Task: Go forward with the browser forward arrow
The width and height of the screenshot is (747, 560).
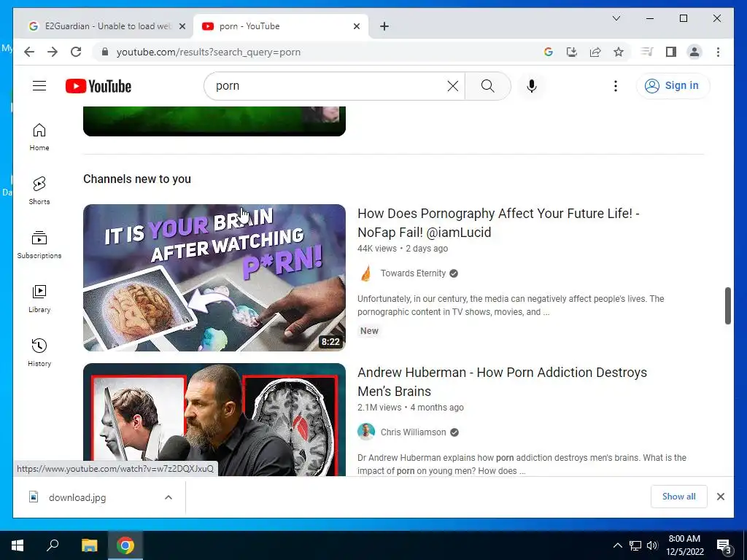Action: [x=53, y=52]
